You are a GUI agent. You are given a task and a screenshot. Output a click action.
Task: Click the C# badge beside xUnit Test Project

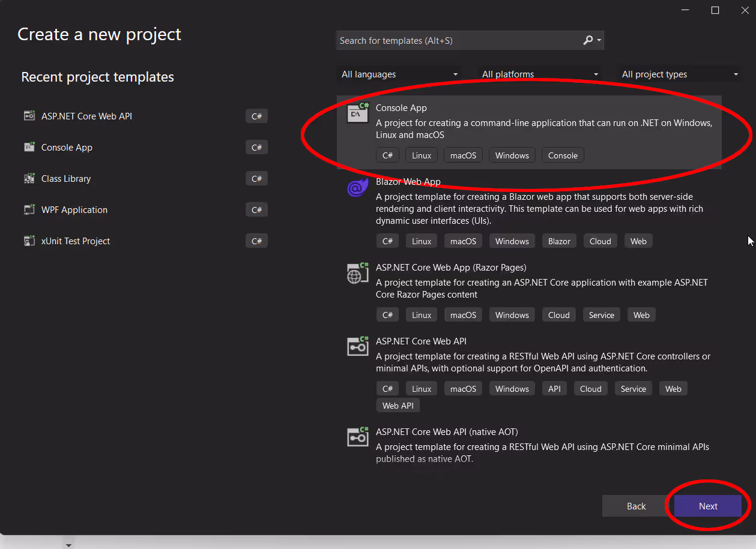click(256, 241)
